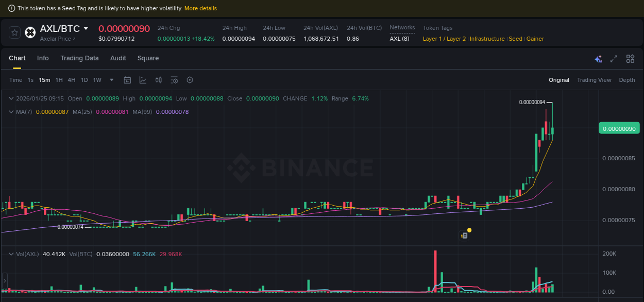Open the chart style selector icon
The height and width of the screenshot is (302, 644).
[x=142, y=80]
